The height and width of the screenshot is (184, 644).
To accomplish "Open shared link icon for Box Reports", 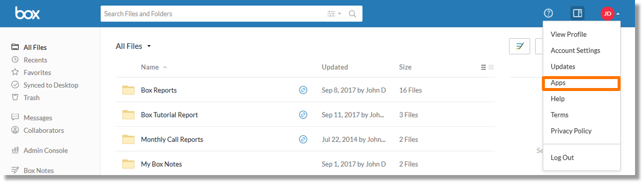I will click(x=303, y=90).
